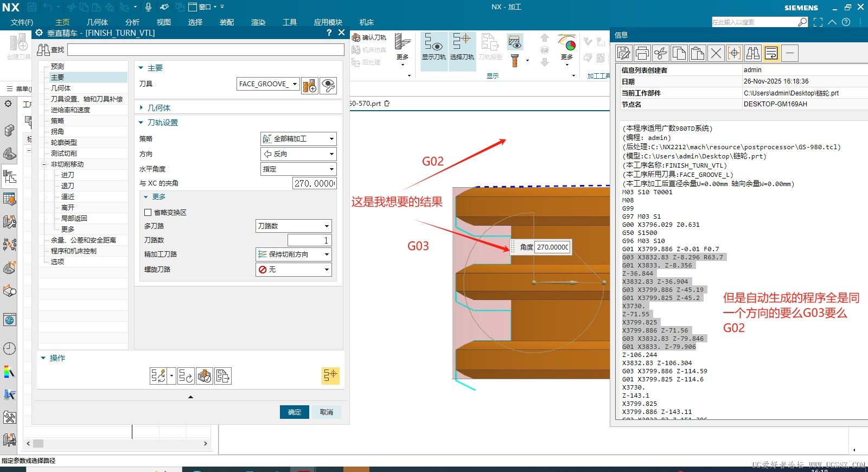Toggle the 省略变换区 checkbox
This screenshot has width=868, height=472.
click(148, 213)
